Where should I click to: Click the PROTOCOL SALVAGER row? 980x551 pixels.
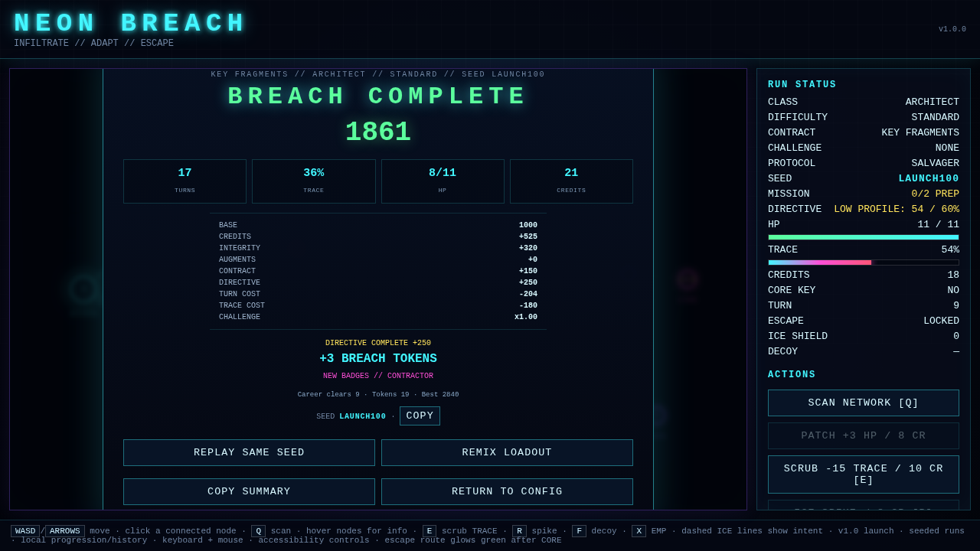[x=864, y=163]
